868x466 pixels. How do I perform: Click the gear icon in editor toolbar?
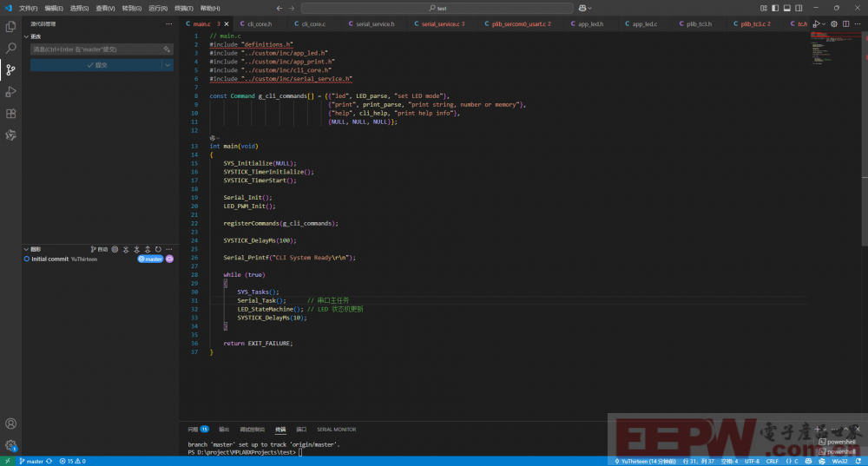[x=834, y=23]
